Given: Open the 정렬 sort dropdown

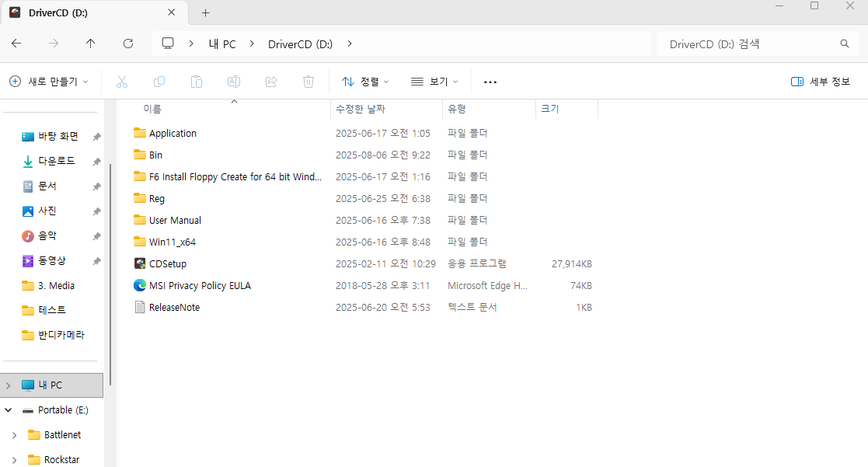Looking at the screenshot, I should (x=365, y=82).
